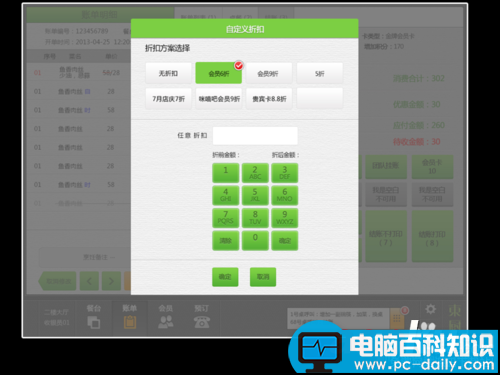Choose the 会员9折 discount scheme

coord(269,73)
